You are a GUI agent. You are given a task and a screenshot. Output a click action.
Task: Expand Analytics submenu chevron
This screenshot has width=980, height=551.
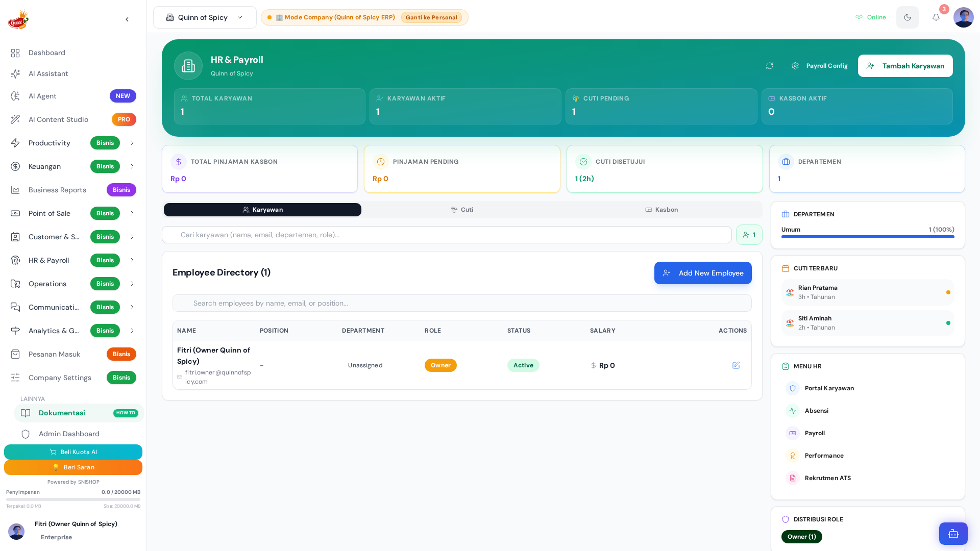point(132,331)
